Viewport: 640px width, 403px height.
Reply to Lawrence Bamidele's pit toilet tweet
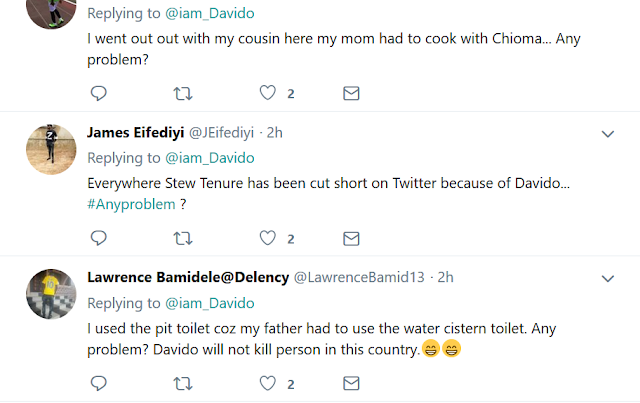point(98,383)
